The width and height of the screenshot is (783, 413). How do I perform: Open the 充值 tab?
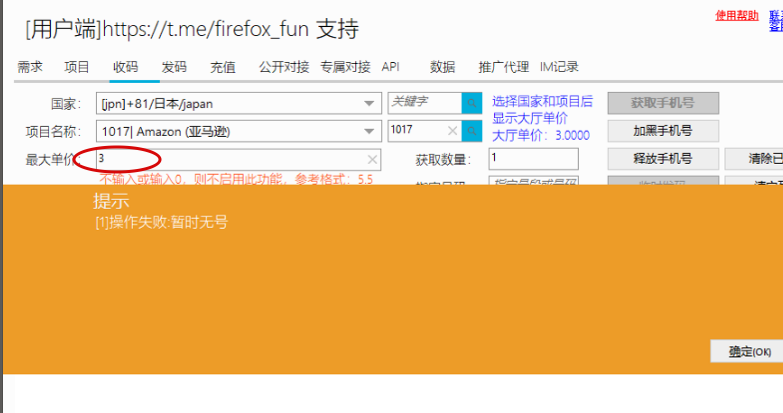click(223, 67)
